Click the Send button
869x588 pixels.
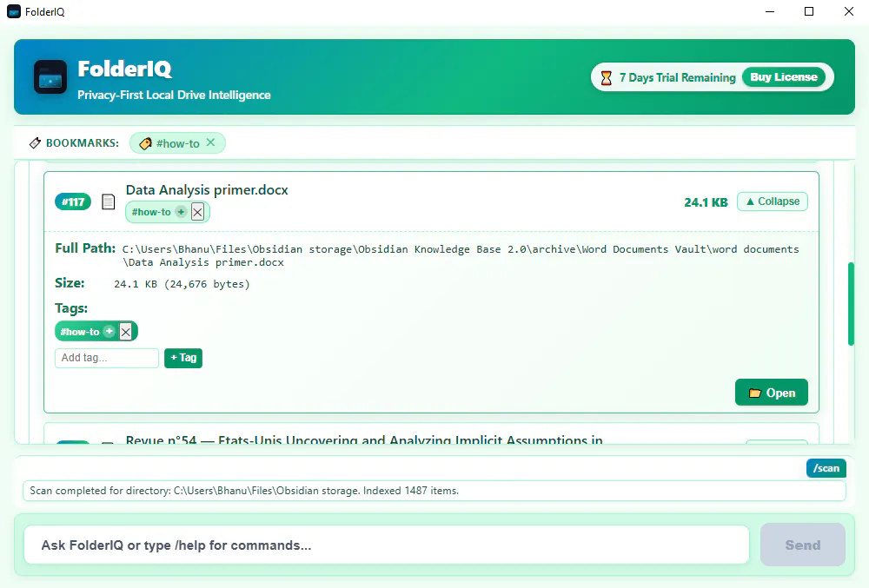pos(802,545)
